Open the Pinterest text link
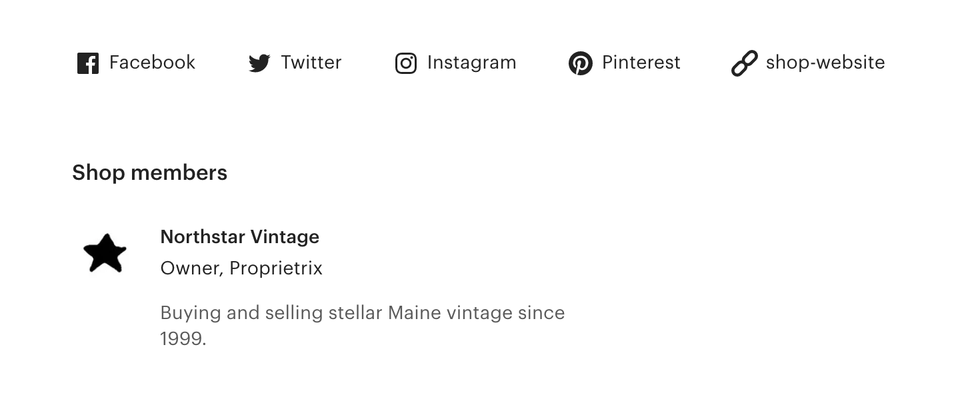 coord(641,63)
